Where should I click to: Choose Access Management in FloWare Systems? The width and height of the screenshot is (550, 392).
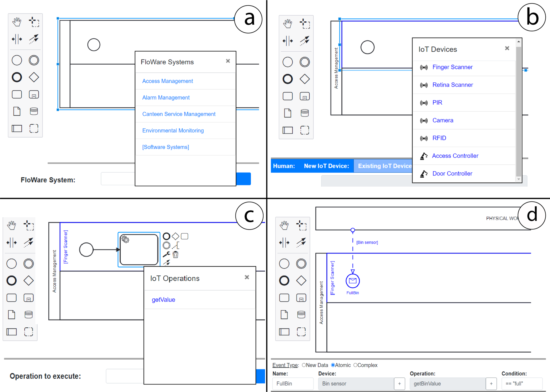click(x=168, y=81)
